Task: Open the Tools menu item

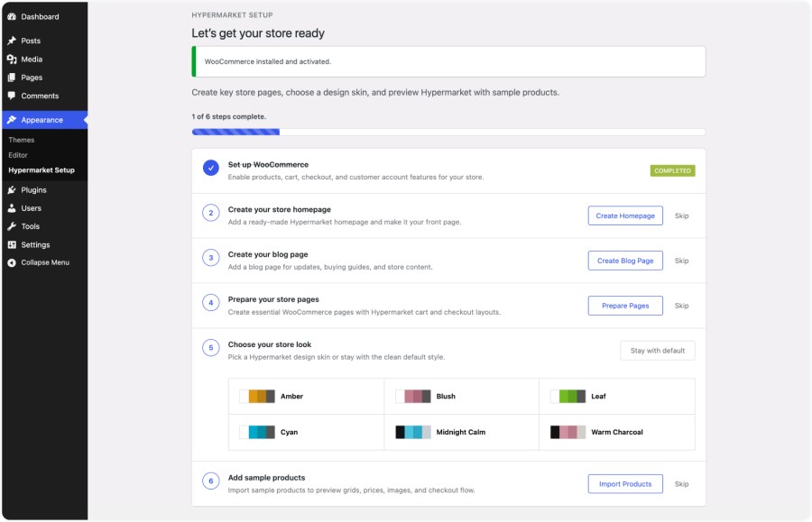Action: click(x=44, y=226)
